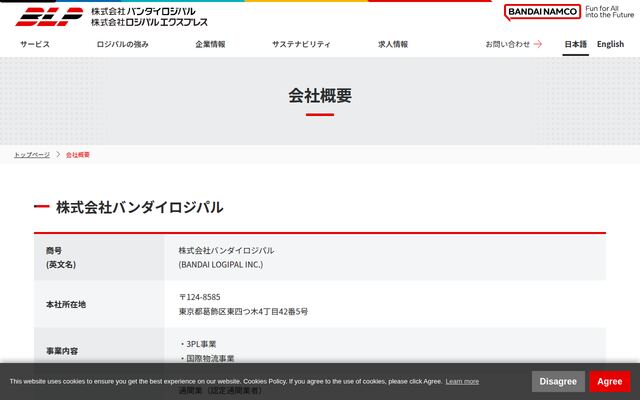Screen dimensions: 640x400
Task: Click the ・3PL事業 list entry
Action: [x=197, y=344]
